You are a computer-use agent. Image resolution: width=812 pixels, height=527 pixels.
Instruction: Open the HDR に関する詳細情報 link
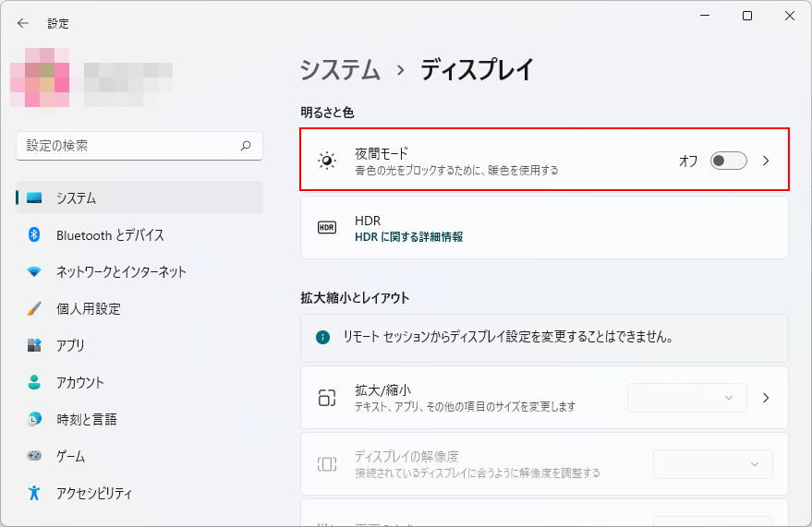pos(408,237)
